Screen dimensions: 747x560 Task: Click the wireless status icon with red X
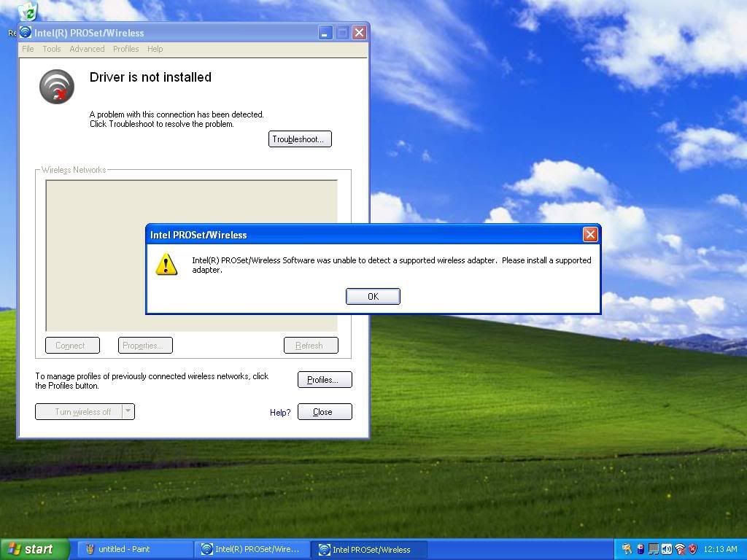[x=57, y=87]
